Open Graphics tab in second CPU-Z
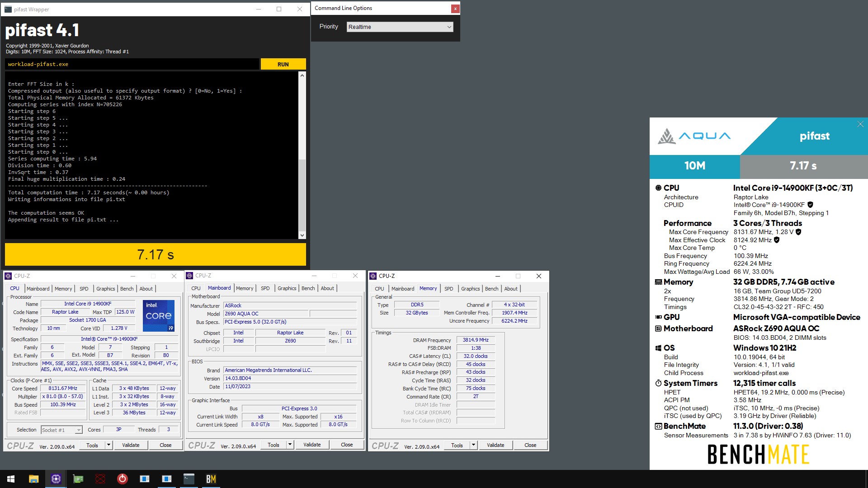Image resolution: width=868 pixels, height=488 pixels. tap(287, 288)
